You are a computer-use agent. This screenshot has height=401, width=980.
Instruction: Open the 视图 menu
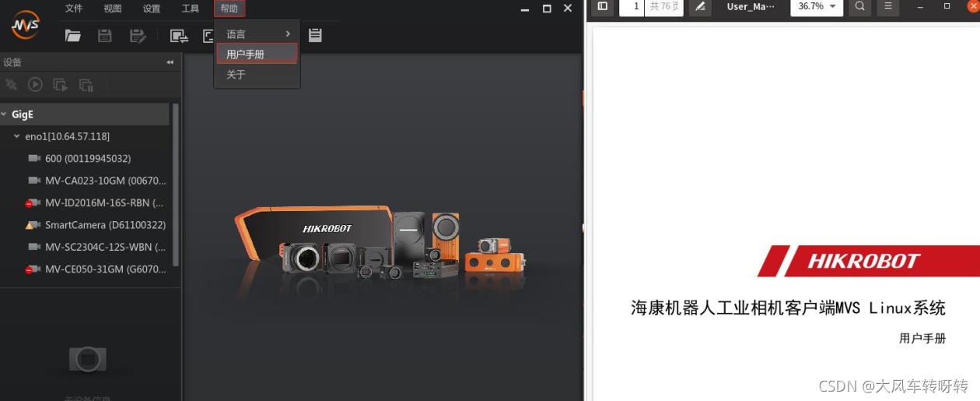point(113,9)
